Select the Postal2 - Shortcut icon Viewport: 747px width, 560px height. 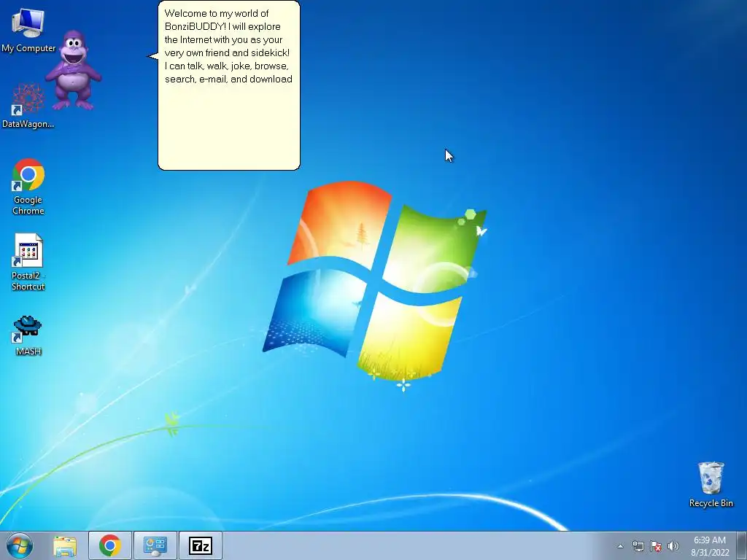(28, 262)
